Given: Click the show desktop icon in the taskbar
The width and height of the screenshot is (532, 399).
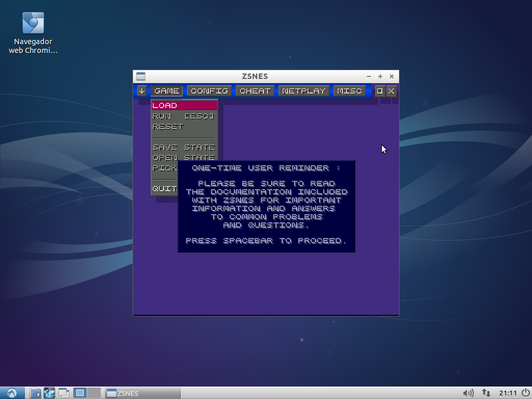Looking at the screenshot, I should click(x=64, y=393).
